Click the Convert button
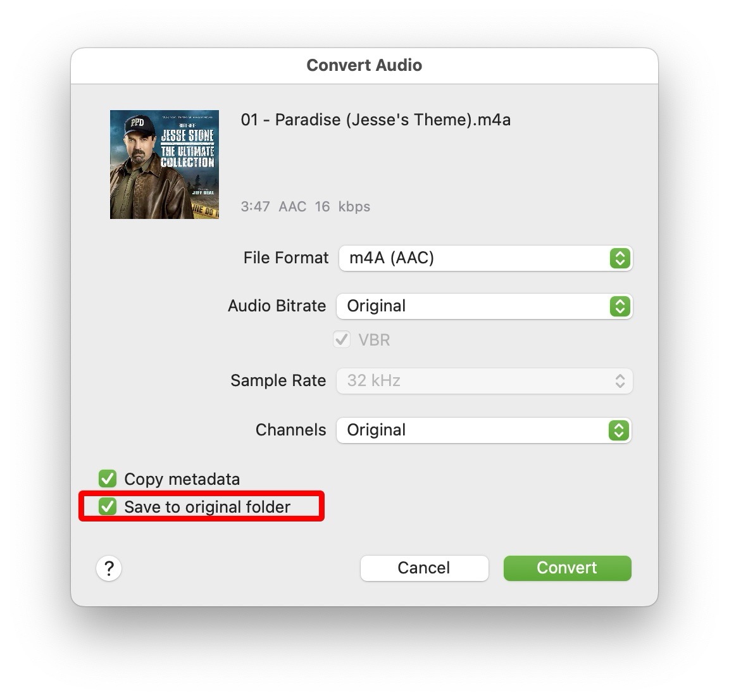The height and width of the screenshot is (700, 729). (x=566, y=568)
